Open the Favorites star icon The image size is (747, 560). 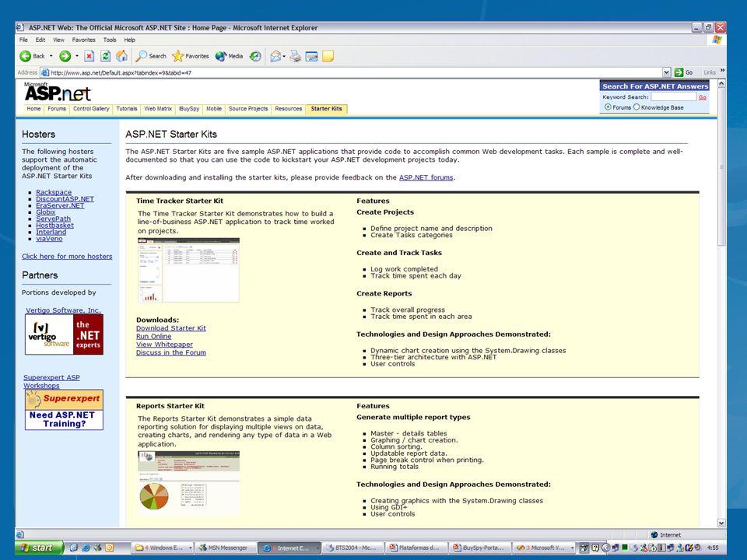[177, 56]
